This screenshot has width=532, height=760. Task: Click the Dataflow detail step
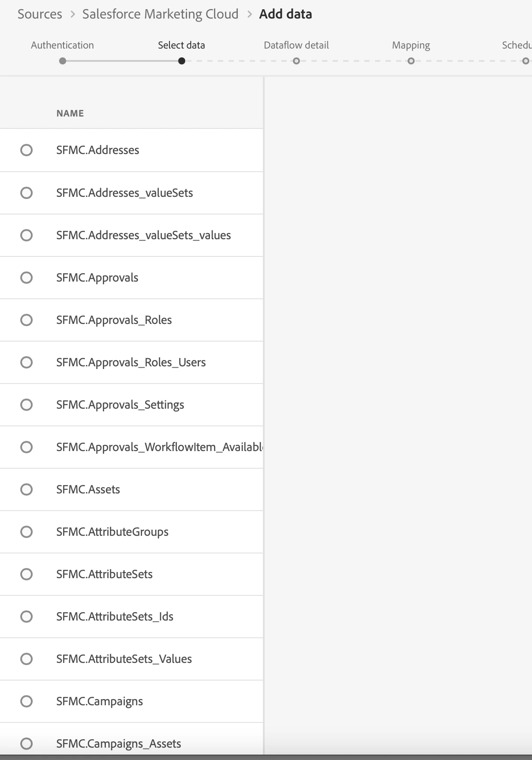point(296,45)
